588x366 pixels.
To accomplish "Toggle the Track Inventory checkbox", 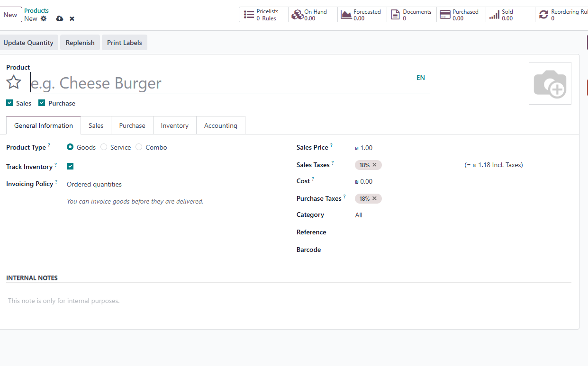I will [70, 166].
